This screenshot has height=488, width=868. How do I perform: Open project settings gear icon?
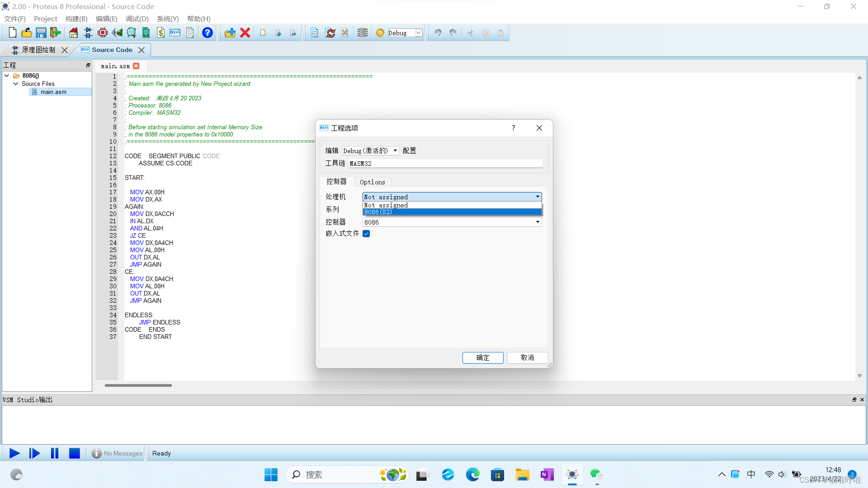point(380,33)
